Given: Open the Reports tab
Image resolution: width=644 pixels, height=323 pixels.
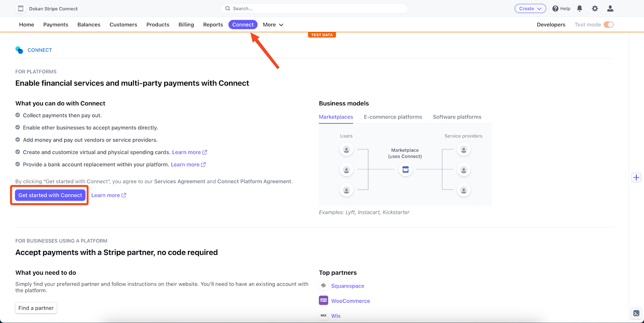Looking at the screenshot, I should [x=213, y=25].
